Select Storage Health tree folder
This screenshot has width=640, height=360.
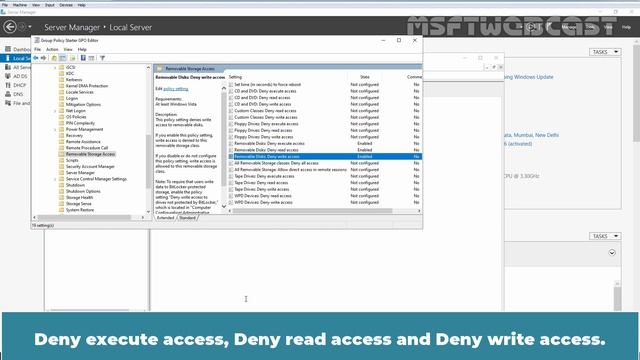pyautogui.click(x=80, y=198)
